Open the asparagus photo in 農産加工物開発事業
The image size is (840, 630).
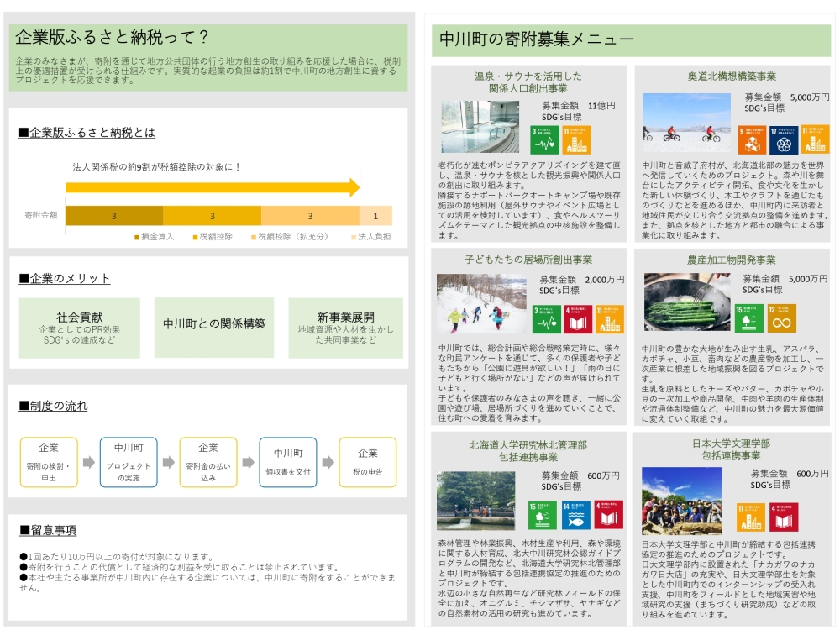[x=689, y=302]
